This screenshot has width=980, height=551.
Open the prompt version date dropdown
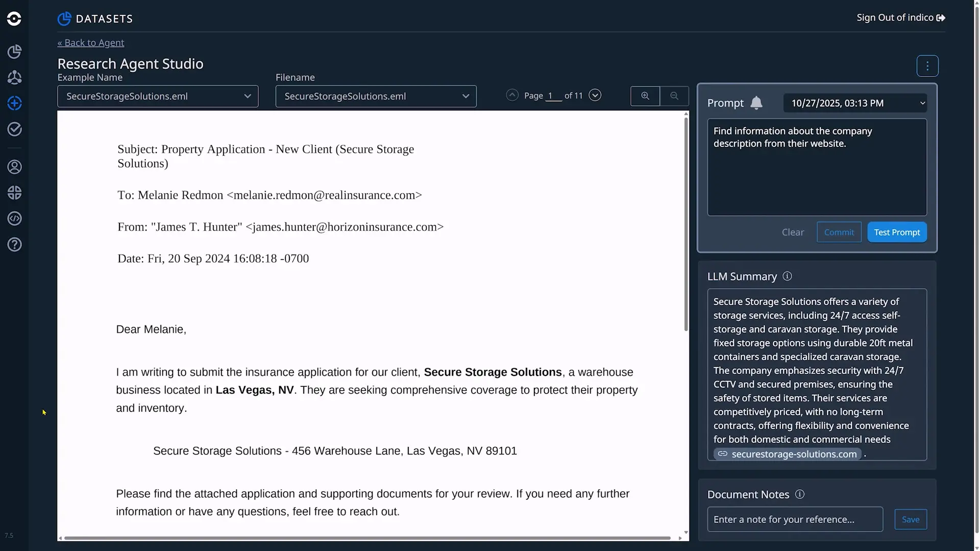pos(855,103)
